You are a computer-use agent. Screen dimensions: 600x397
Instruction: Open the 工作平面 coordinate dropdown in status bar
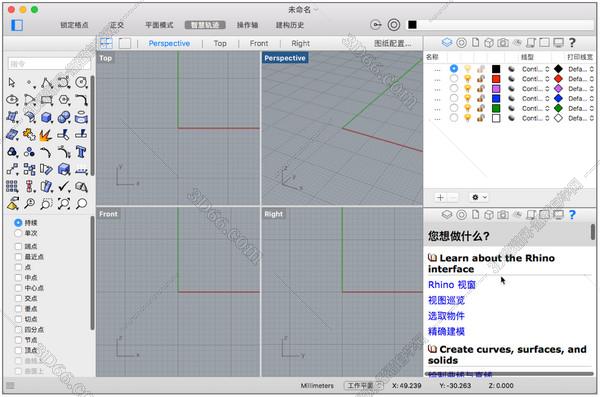[x=363, y=386]
